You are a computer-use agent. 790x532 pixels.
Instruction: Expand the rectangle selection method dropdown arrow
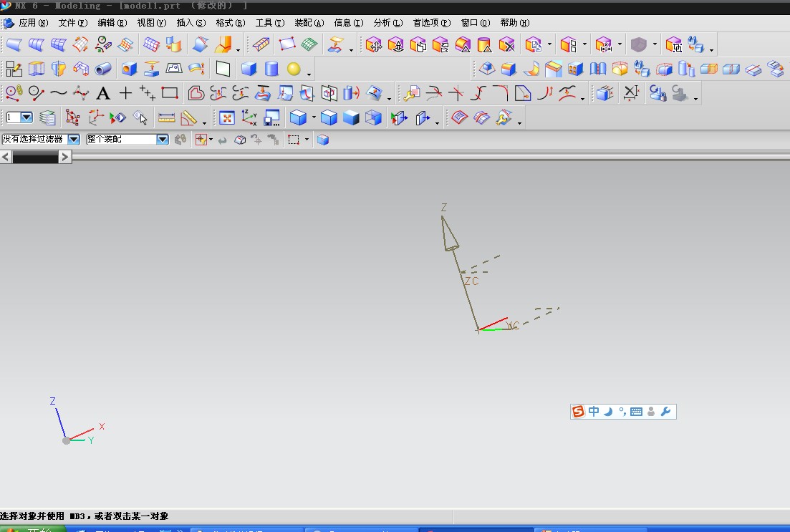(307, 140)
